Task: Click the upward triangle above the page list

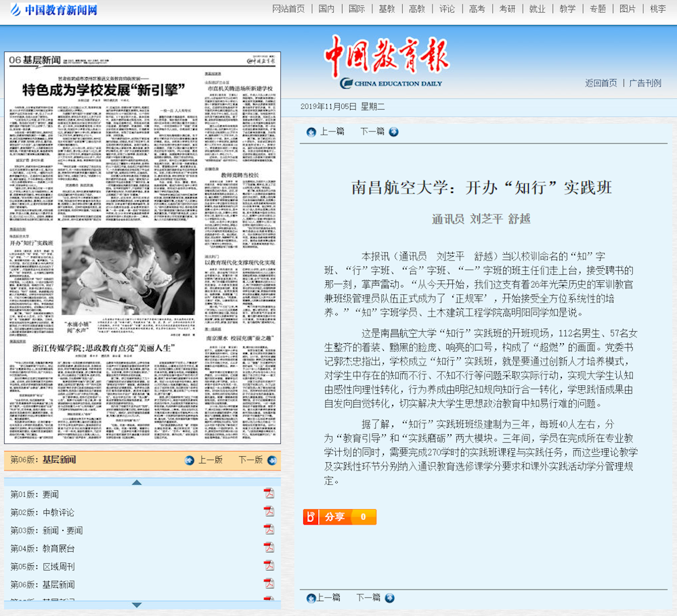Action: point(137,483)
